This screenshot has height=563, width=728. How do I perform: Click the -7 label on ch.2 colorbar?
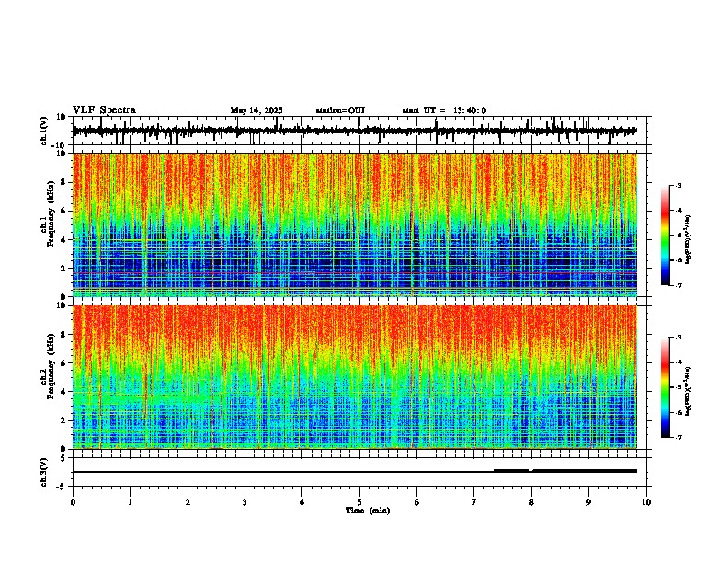pyautogui.click(x=677, y=438)
